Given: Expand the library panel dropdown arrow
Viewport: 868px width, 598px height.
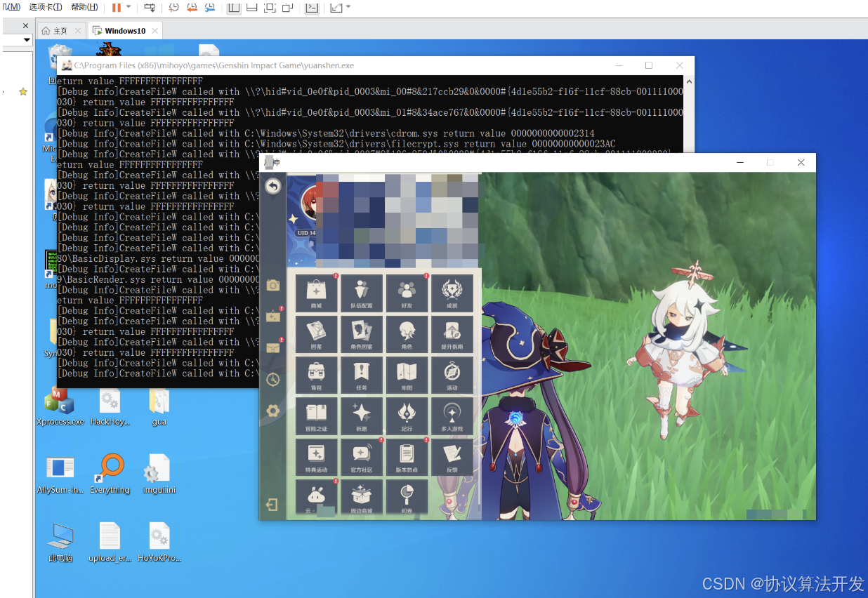Looking at the screenshot, I should point(27,40).
